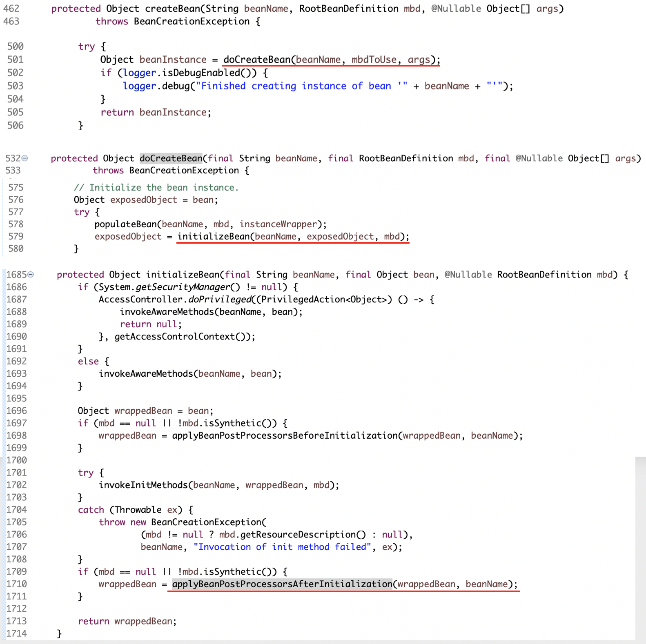Click the throw keyword on line 1705
This screenshot has height=644, width=646.
(x=112, y=522)
